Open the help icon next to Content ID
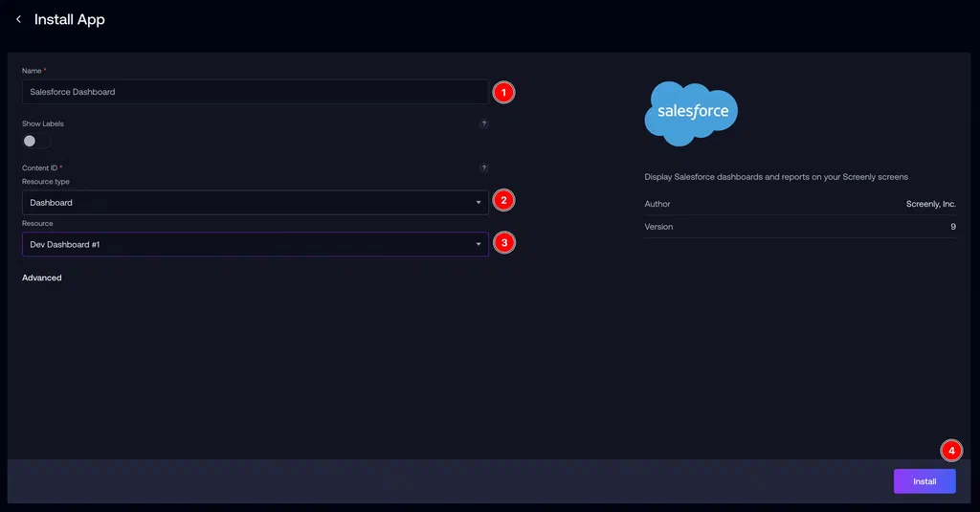Image resolution: width=980 pixels, height=512 pixels. pyautogui.click(x=483, y=168)
